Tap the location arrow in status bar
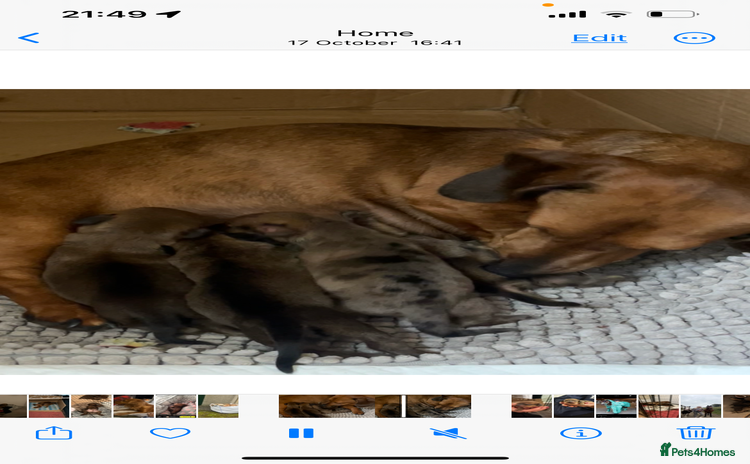Screen dimensions: 750x464 [x=168, y=14]
